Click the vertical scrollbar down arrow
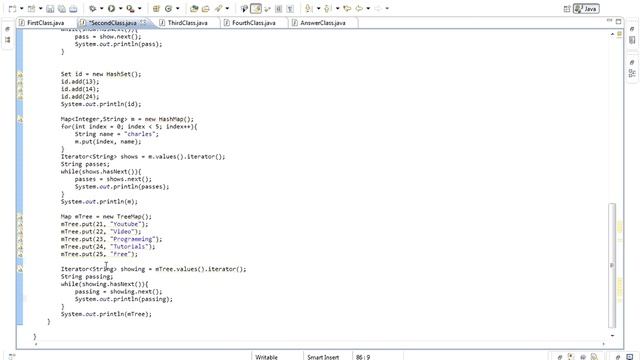The height and width of the screenshot is (360, 640). click(612, 336)
